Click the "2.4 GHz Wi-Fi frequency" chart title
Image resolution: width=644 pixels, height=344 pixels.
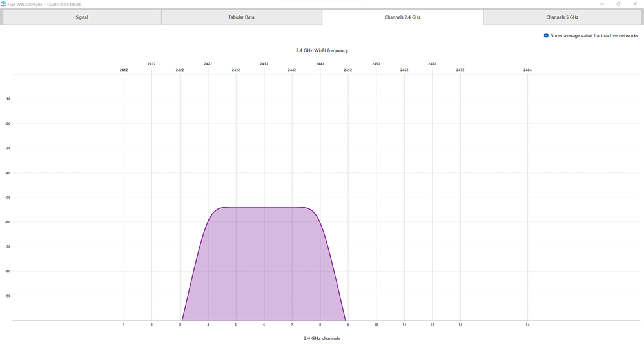click(x=322, y=50)
